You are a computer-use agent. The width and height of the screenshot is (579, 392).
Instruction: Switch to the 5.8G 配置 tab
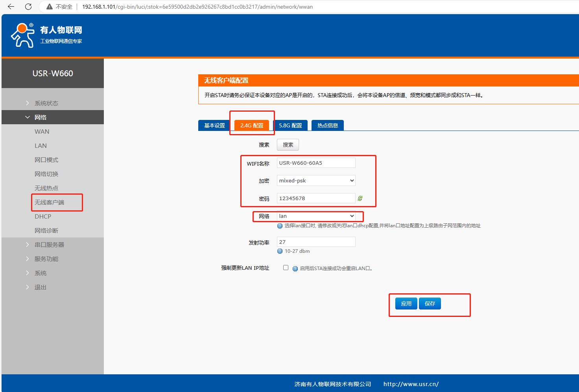tap(290, 125)
